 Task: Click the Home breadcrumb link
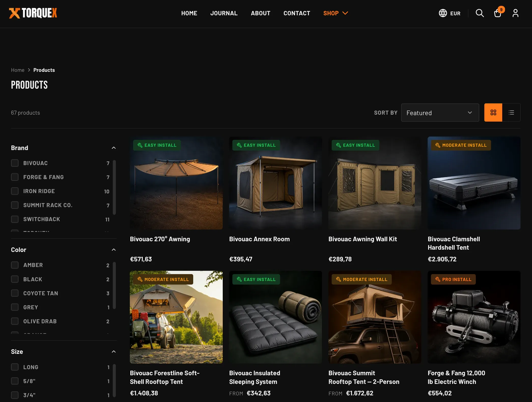(x=18, y=70)
